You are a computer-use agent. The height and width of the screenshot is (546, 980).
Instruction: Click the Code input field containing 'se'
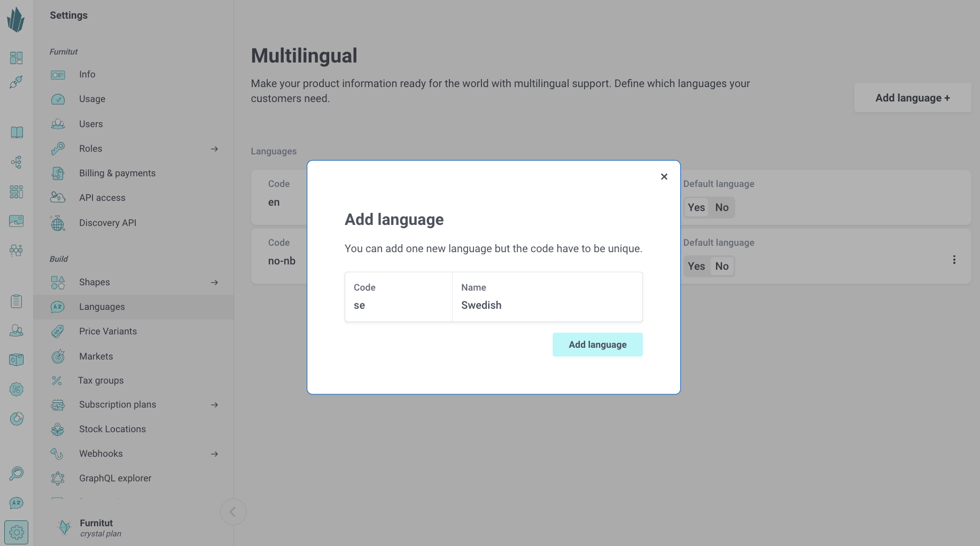click(398, 305)
